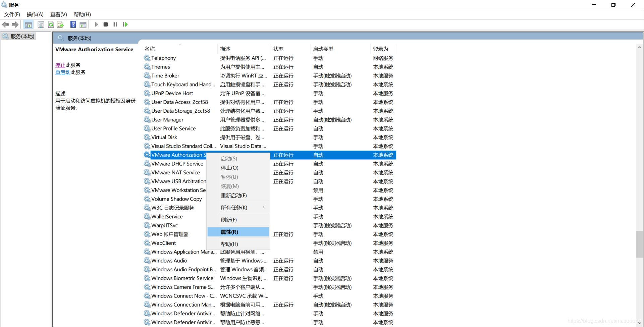Click the show/hide action pane toolbar icon

[83, 24]
